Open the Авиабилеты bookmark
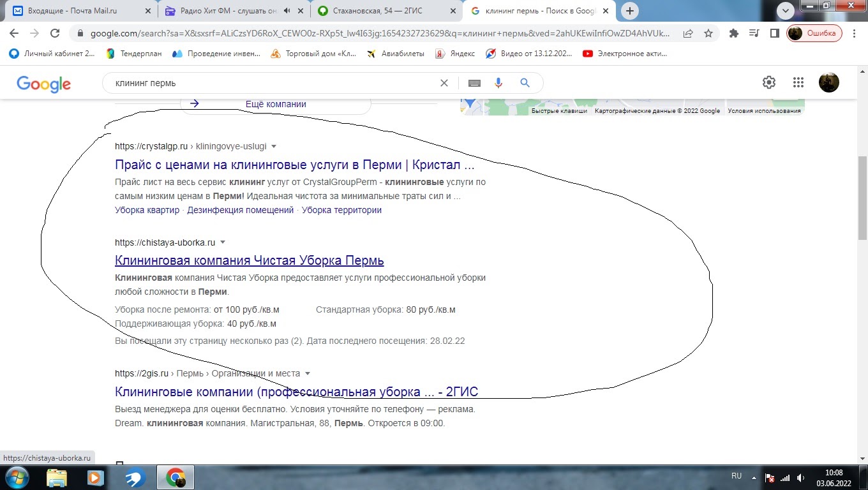 click(x=395, y=54)
